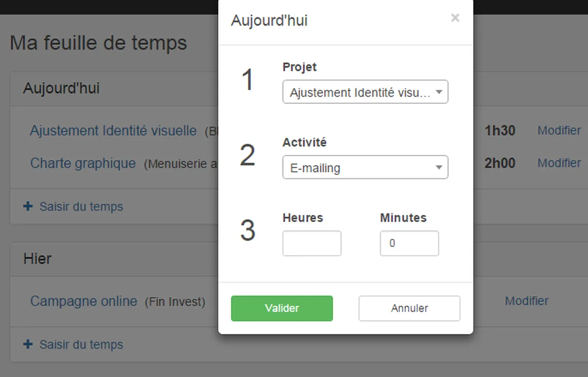Expand the Activité dropdown arrow
This screenshot has width=588, height=377.
[x=439, y=168]
